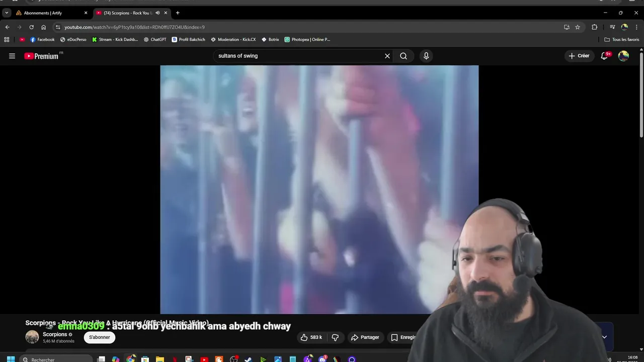Viewport: 644px width, 362px height.
Task: Click S'abonner to subscribe to Scorpions
Action: tap(100, 337)
